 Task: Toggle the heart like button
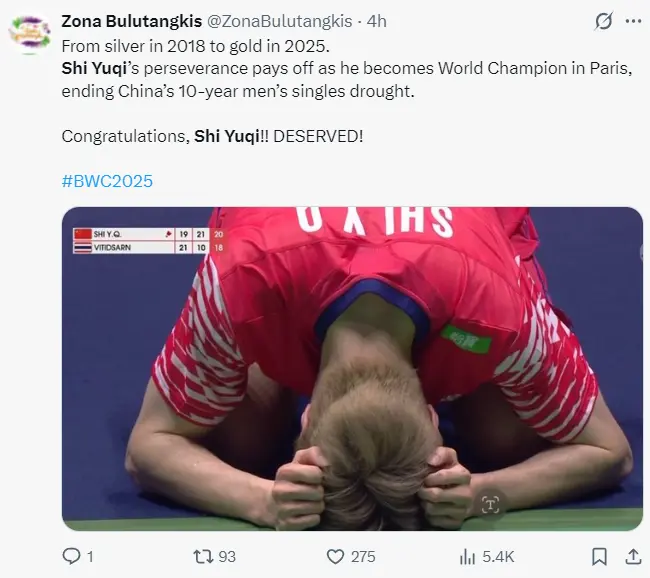click(336, 555)
